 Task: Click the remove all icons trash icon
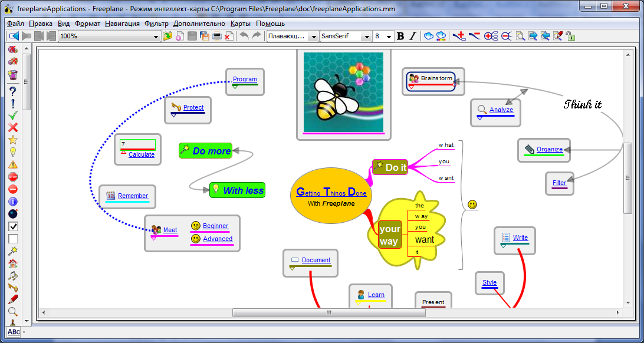point(13,75)
